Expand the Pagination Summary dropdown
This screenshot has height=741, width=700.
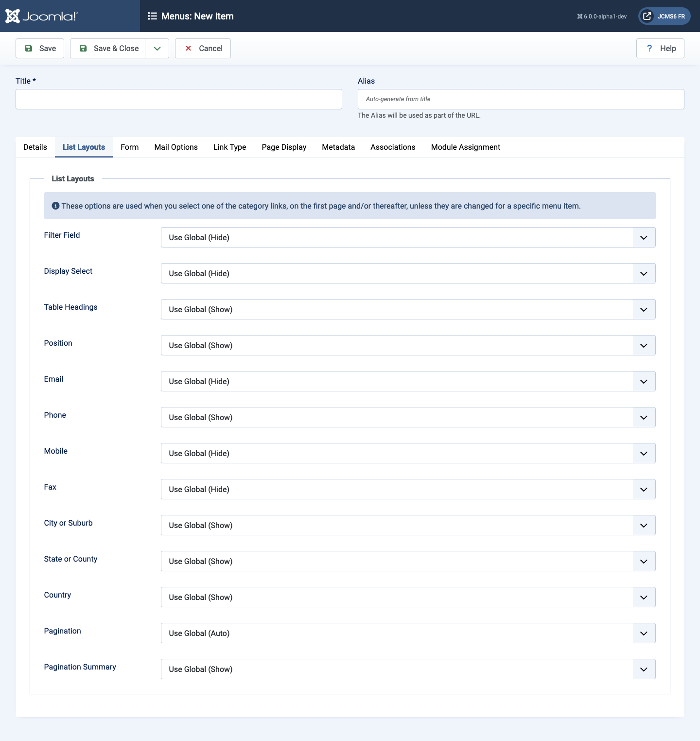point(408,669)
